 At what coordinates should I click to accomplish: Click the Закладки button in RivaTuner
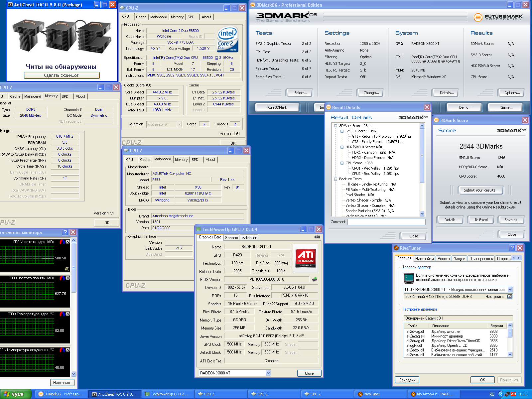point(407,380)
